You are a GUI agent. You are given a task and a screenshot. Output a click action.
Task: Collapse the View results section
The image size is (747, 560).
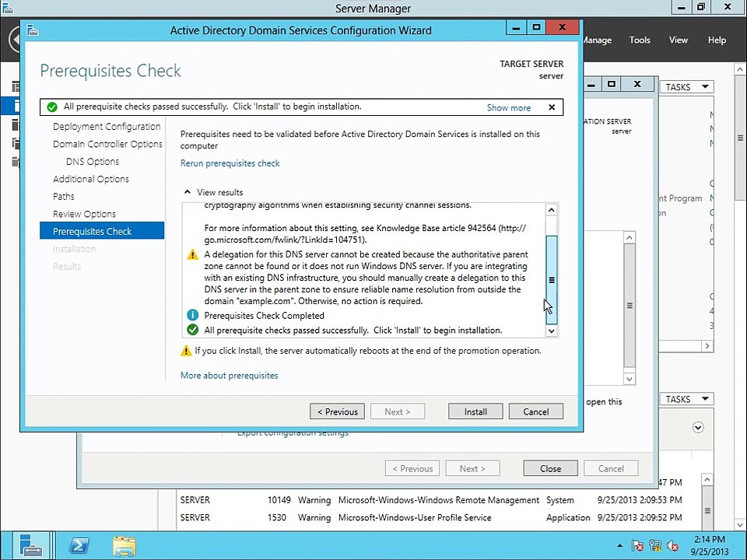pyautogui.click(x=188, y=192)
